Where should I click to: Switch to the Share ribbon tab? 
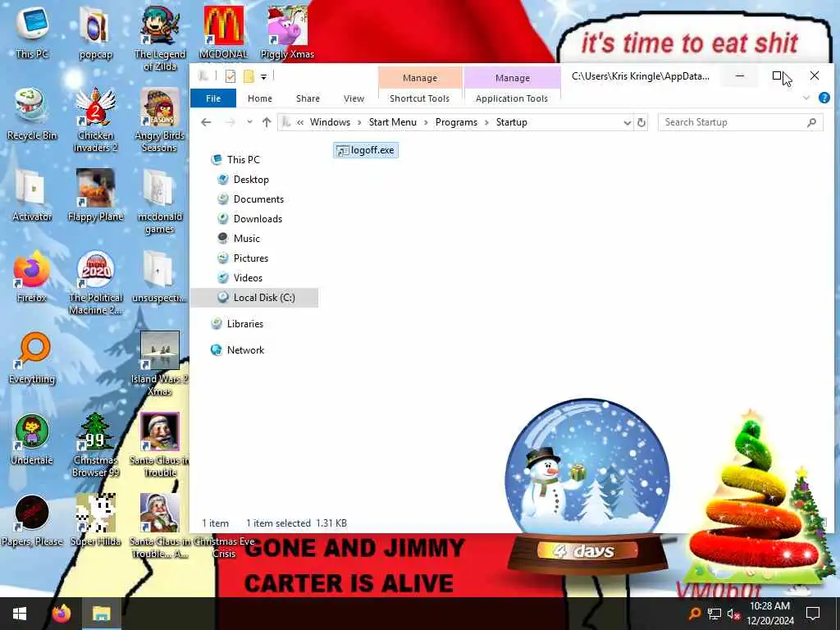(x=308, y=98)
